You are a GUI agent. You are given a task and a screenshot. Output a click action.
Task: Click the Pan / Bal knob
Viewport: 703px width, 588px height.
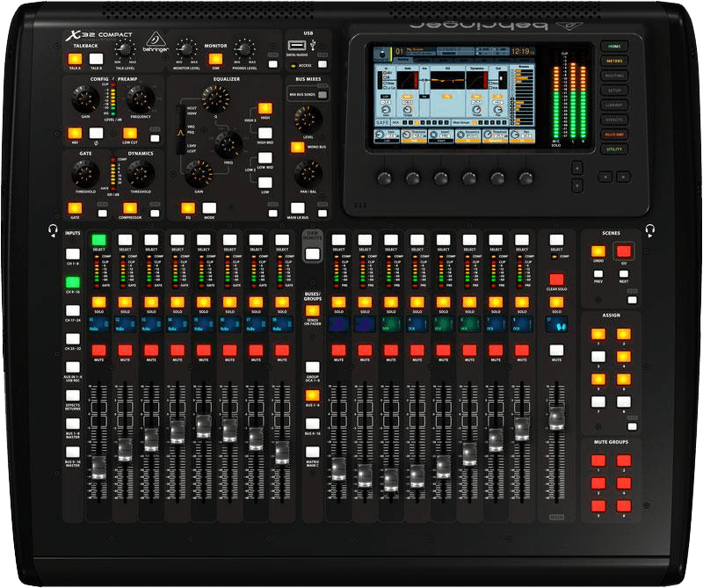[308, 174]
